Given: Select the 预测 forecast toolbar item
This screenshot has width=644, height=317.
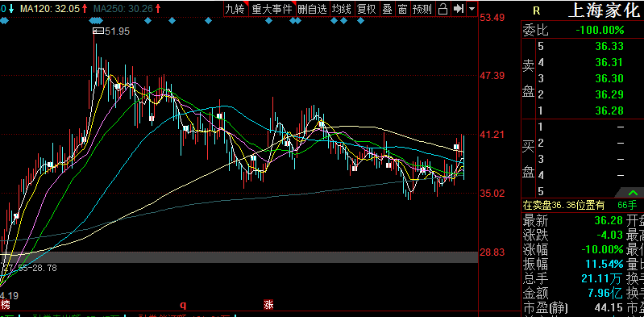Looking at the screenshot, I should (x=422, y=9).
